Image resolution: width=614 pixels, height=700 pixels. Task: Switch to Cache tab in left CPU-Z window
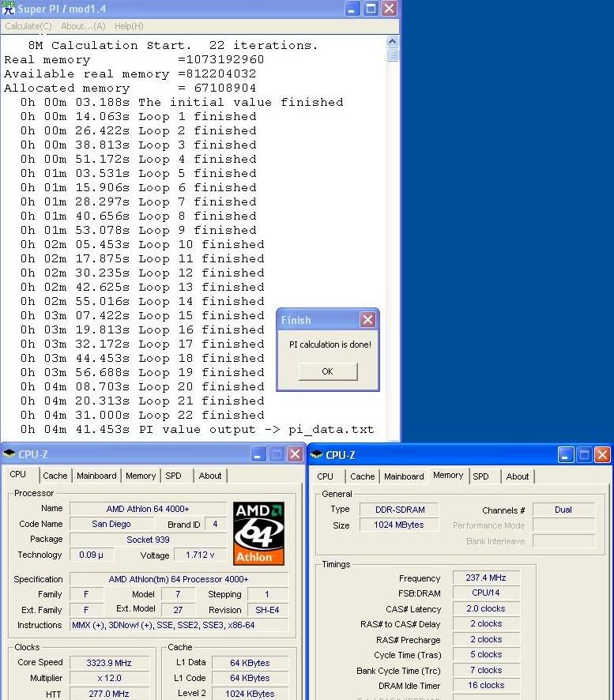click(x=55, y=476)
